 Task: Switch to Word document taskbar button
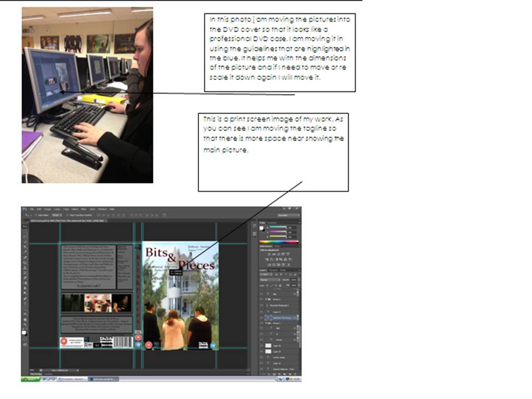pos(72,379)
